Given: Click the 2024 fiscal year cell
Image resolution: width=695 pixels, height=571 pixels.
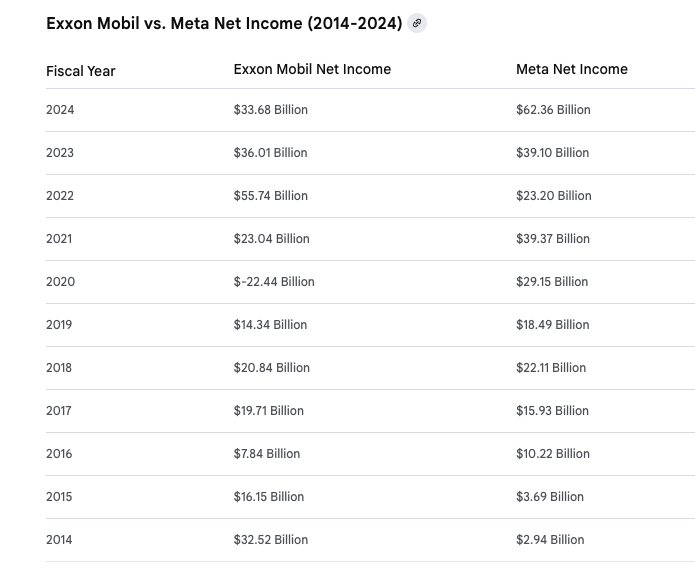Looking at the screenshot, I should [x=60, y=110].
